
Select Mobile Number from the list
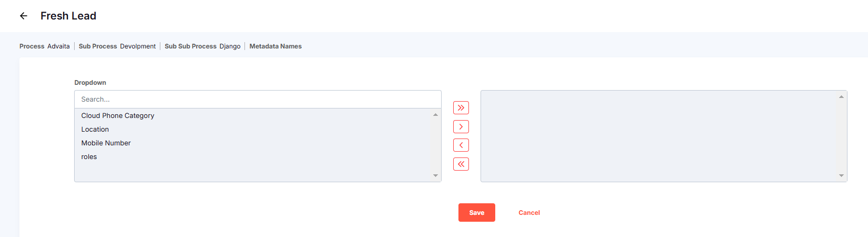pyautogui.click(x=106, y=143)
